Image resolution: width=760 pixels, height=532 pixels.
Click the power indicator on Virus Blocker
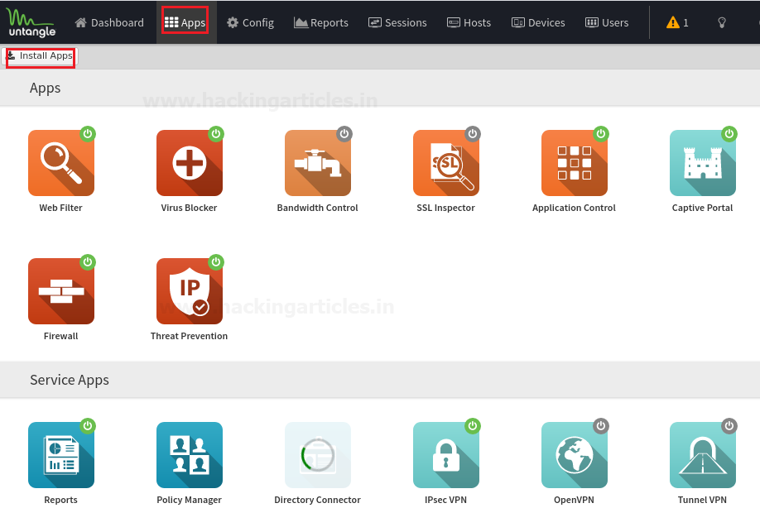click(216, 134)
